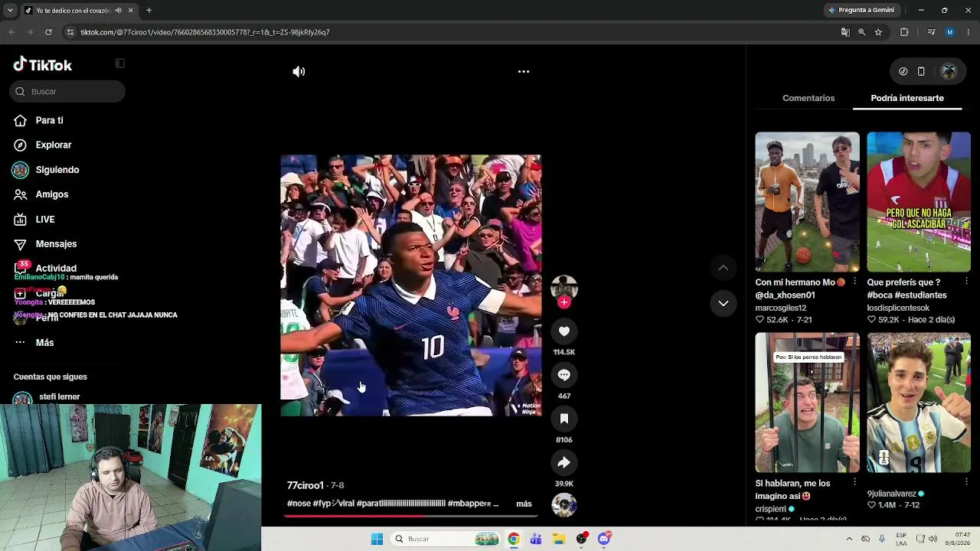Bookmark this page with the star

click(x=878, y=32)
